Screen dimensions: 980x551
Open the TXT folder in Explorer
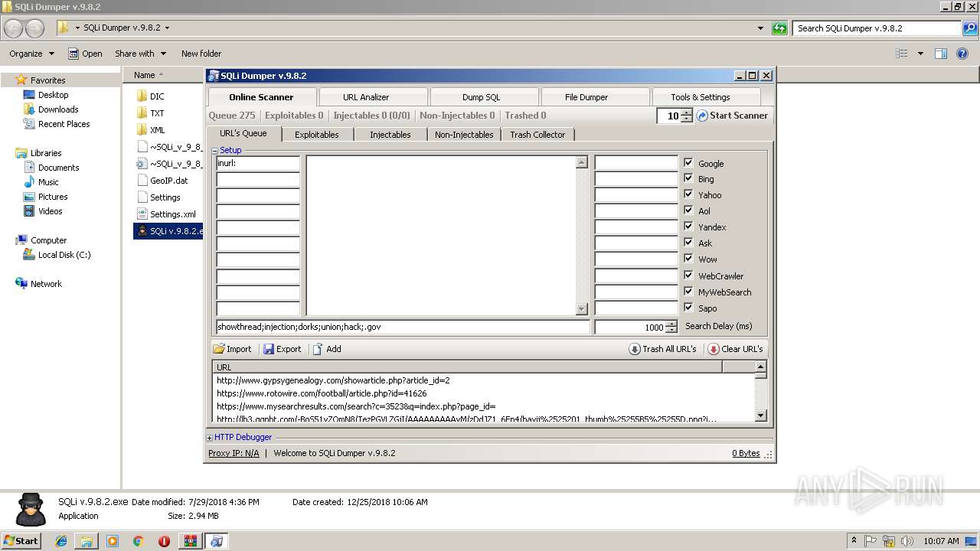[150, 113]
